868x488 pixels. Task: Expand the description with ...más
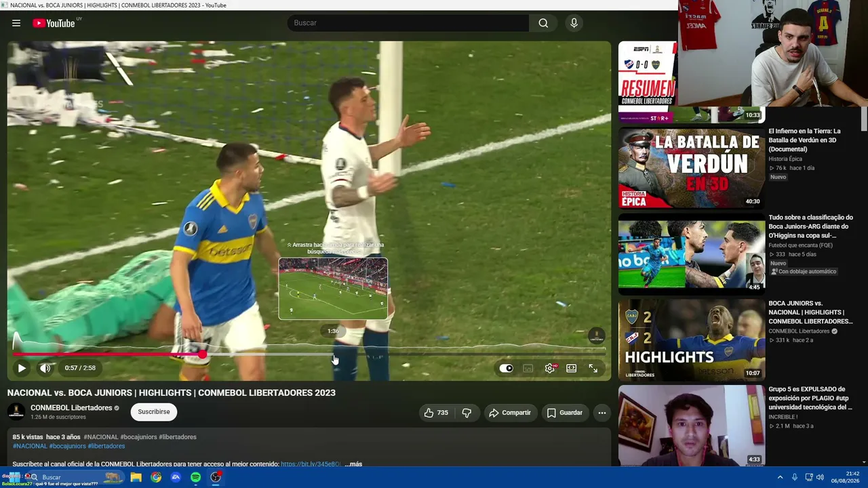click(x=353, y=464)
